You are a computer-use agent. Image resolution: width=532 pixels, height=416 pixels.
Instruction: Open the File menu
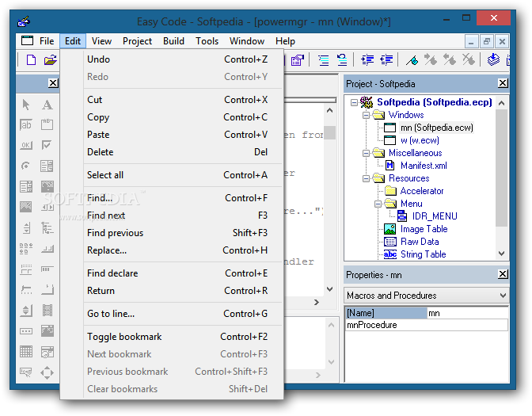coord(47,41)
